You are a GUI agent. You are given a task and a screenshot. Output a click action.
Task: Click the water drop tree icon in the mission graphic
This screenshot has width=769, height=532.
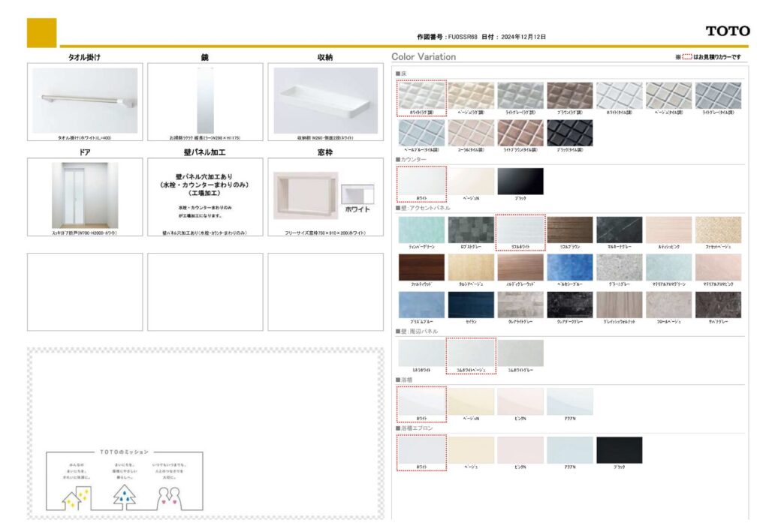[125, 496]
